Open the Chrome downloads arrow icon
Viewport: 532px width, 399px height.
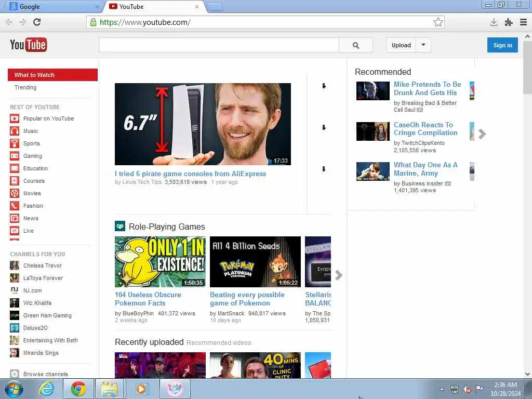(494, 22)
